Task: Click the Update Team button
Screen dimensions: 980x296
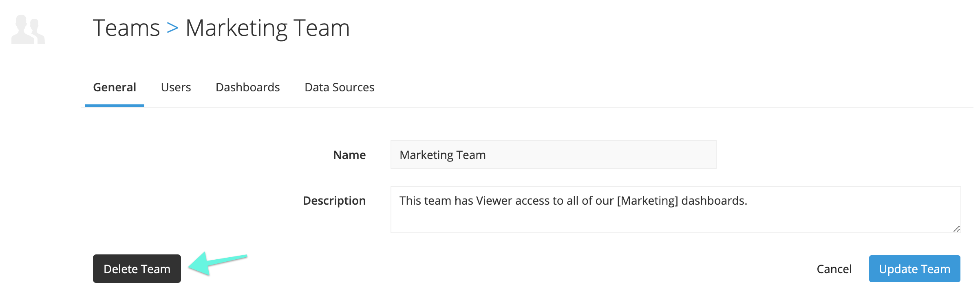Action: [x=914, y=269]
